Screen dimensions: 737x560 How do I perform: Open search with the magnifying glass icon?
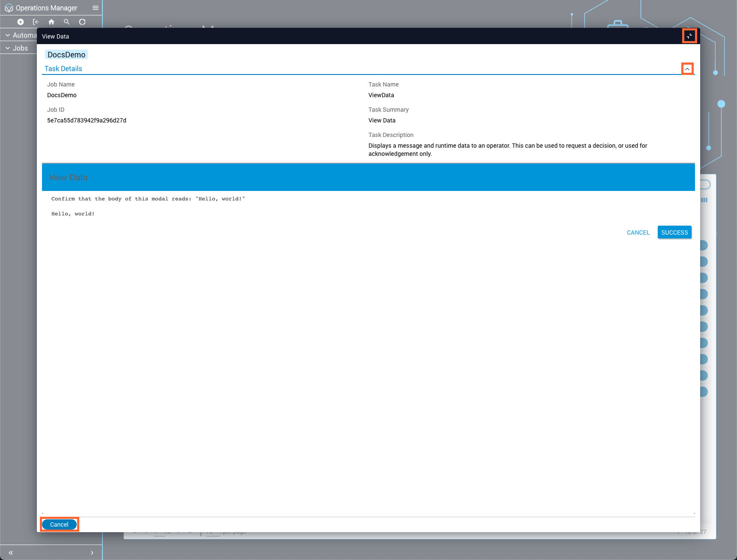pos(67,22)
